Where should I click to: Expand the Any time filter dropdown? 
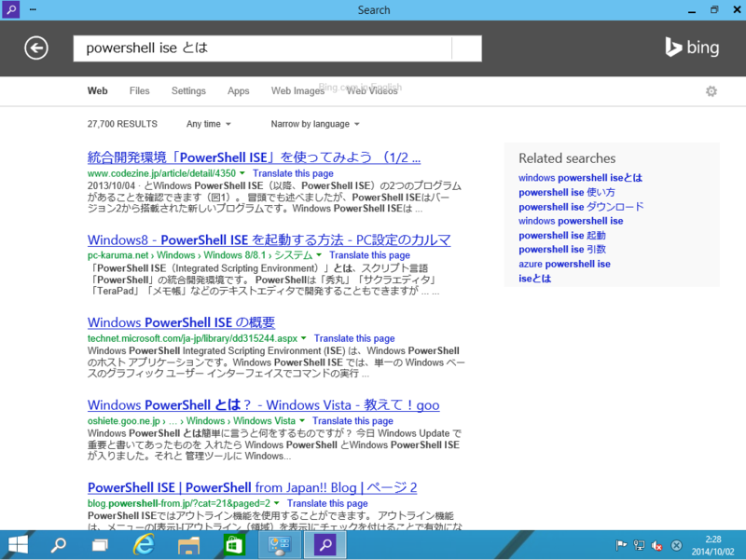[x=208, y=124]
